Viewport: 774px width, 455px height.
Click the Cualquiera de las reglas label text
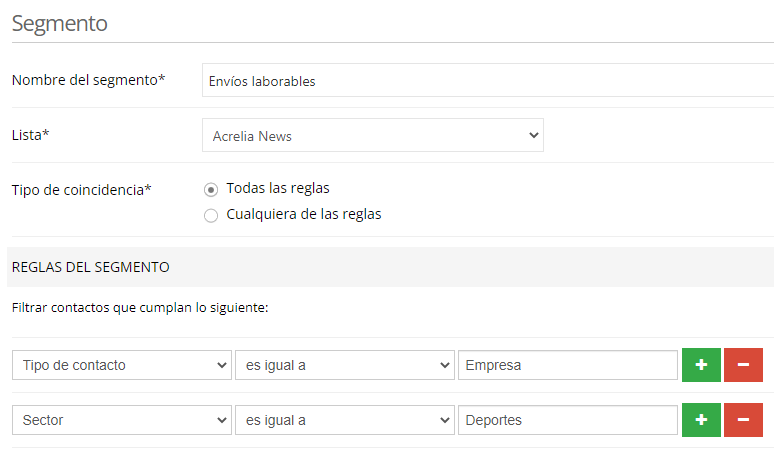304,214
